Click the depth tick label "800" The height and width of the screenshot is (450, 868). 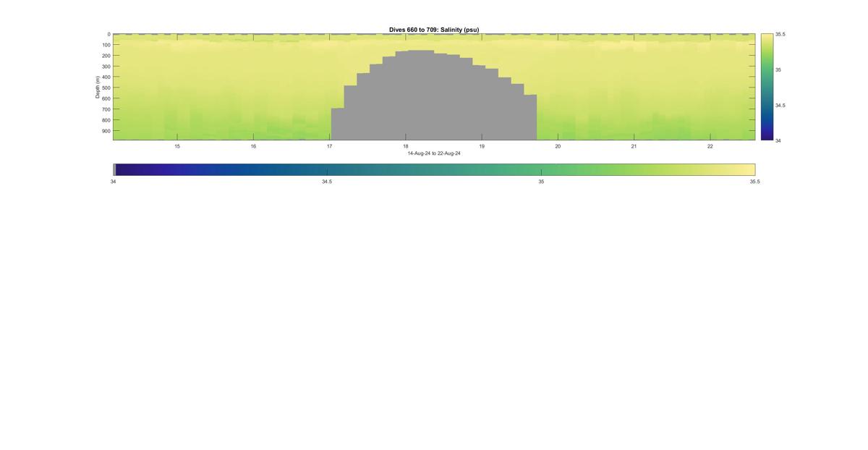coord(106,120)
